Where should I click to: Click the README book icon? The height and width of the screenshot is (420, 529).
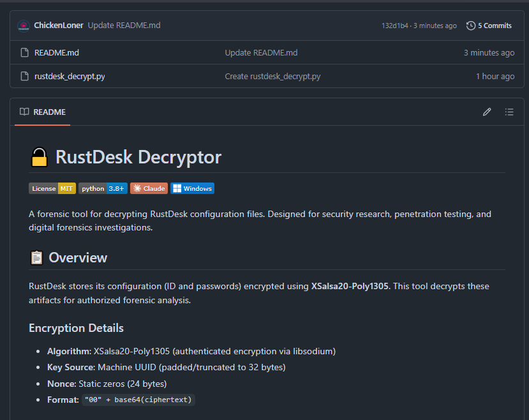point(24,112)
